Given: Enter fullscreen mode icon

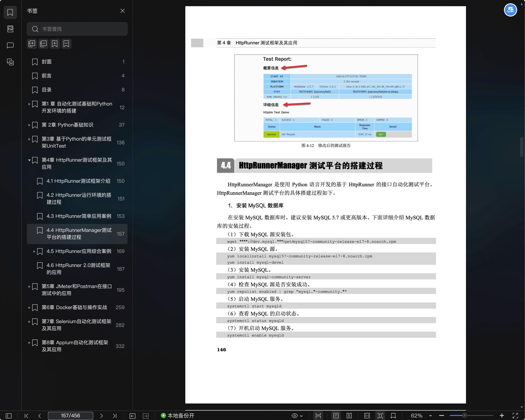Looking at the screenshot, I should (x=515, y=416).
